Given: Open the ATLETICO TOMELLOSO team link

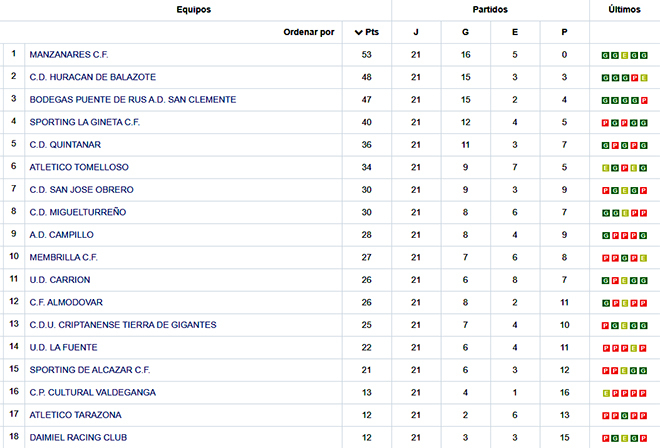Looking at the screenshot, I should [x=79, y=167].
